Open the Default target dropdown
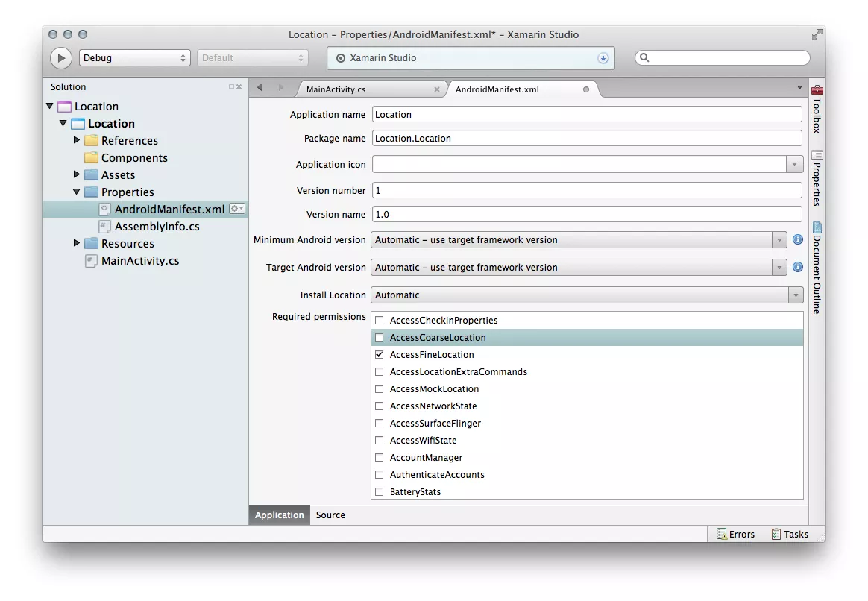This screenshot has height=601, width=868. point(253,58)
